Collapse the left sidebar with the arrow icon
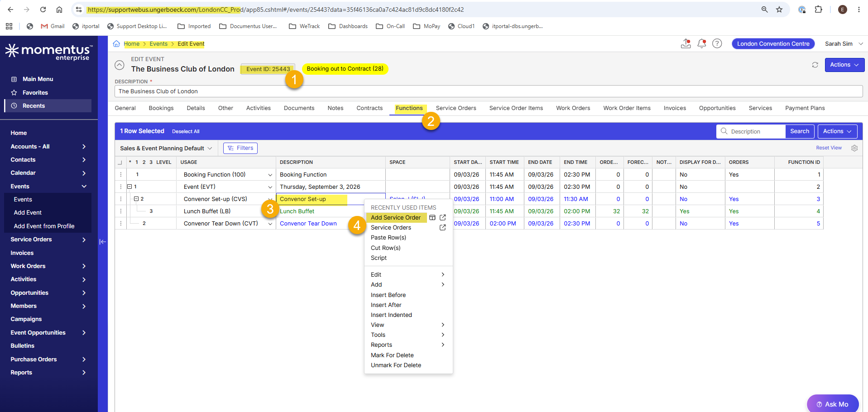 103,242
